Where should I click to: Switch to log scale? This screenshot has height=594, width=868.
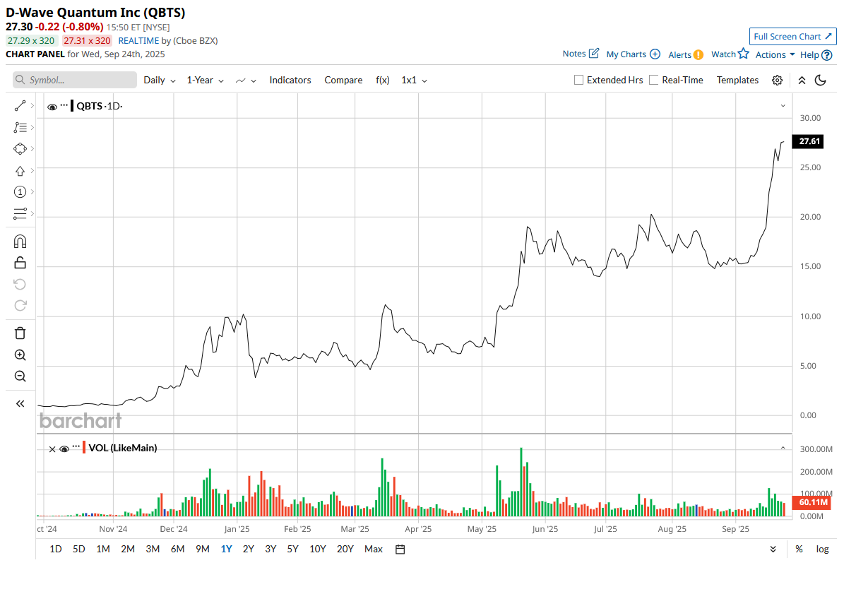(823, 549)
